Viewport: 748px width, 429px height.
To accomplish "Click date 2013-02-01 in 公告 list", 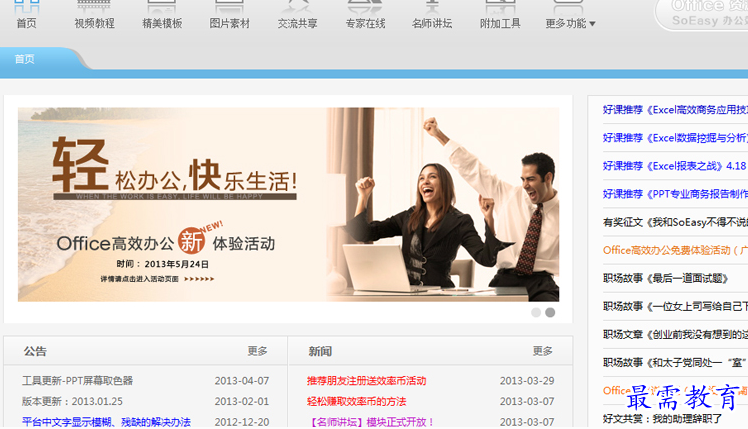I will click(242, 401).
